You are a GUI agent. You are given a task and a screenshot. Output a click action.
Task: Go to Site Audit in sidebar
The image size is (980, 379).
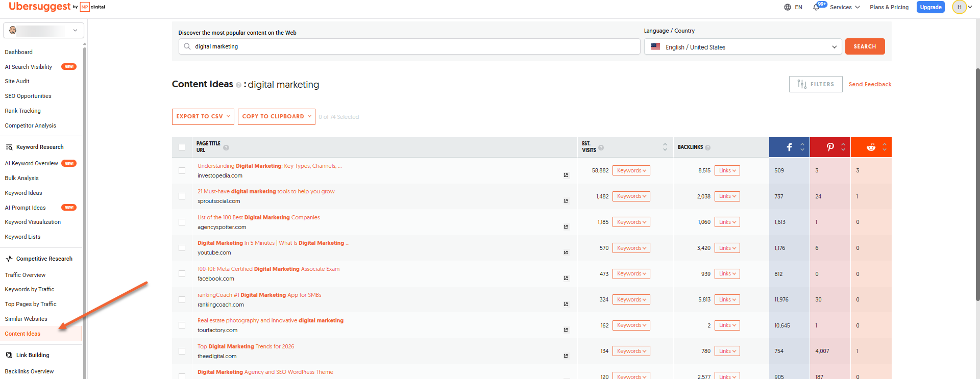click(x=17, y=81)
